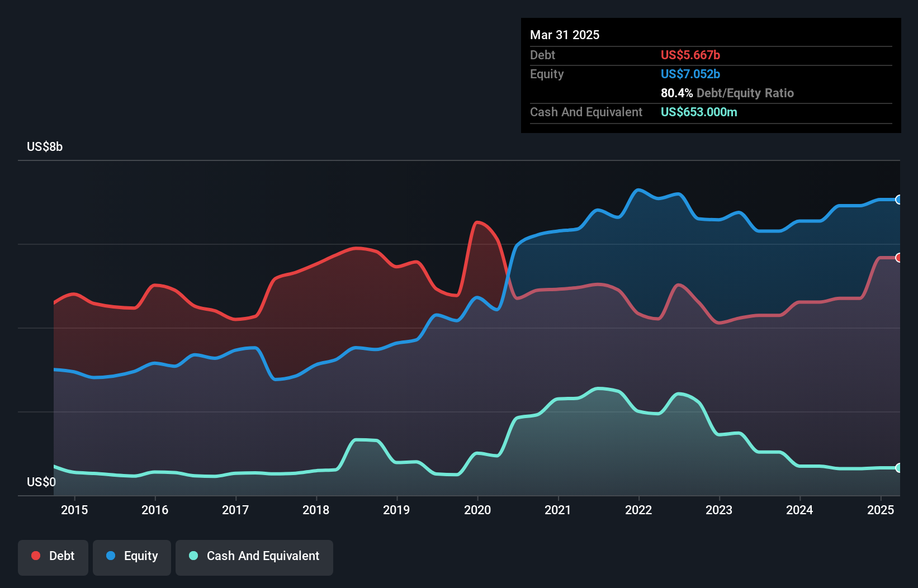
Task: Expand the Debt row in the tooltip panel
Action: click(x=543, y=55)
